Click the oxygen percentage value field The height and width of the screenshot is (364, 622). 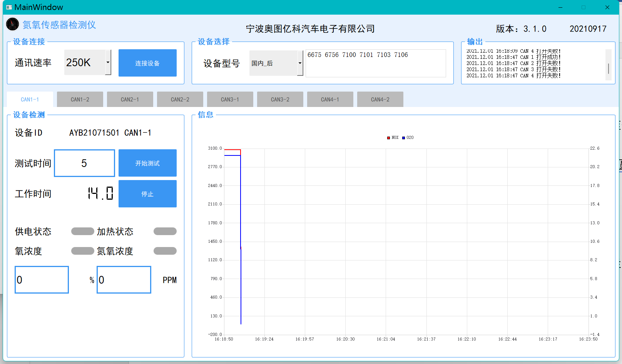[x=42, y=280]
